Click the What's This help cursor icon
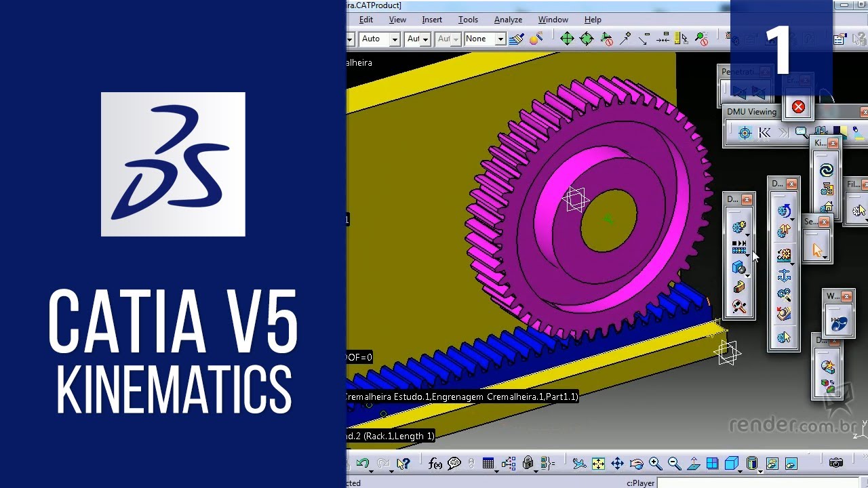Screen dimensions: 868x488 [403, 464]
